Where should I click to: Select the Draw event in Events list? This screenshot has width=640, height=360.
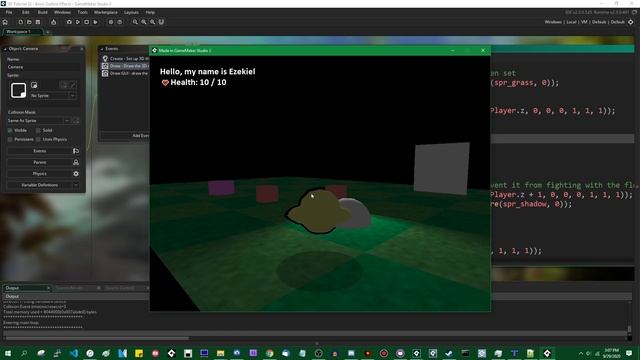point(125,66)
